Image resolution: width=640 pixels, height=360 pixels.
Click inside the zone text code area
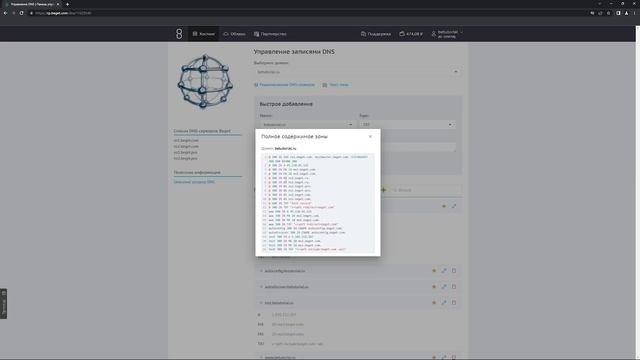[x=318, y=203]
